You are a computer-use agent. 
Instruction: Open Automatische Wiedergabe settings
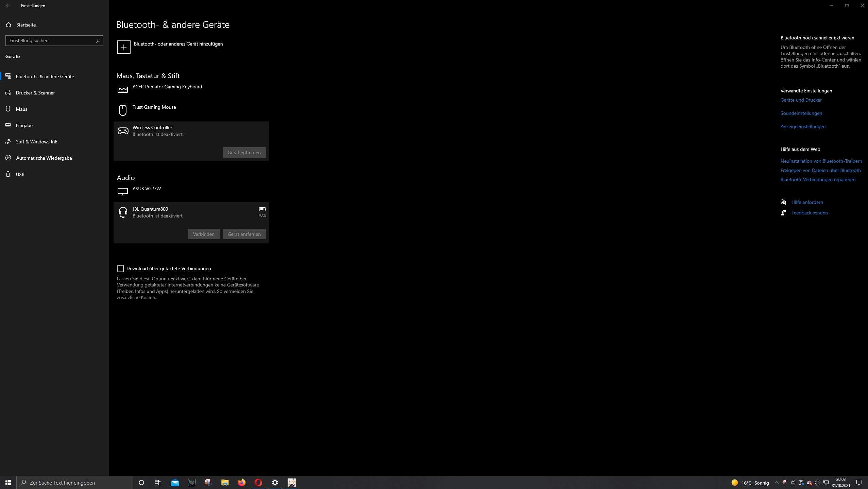tap(44, 158)
